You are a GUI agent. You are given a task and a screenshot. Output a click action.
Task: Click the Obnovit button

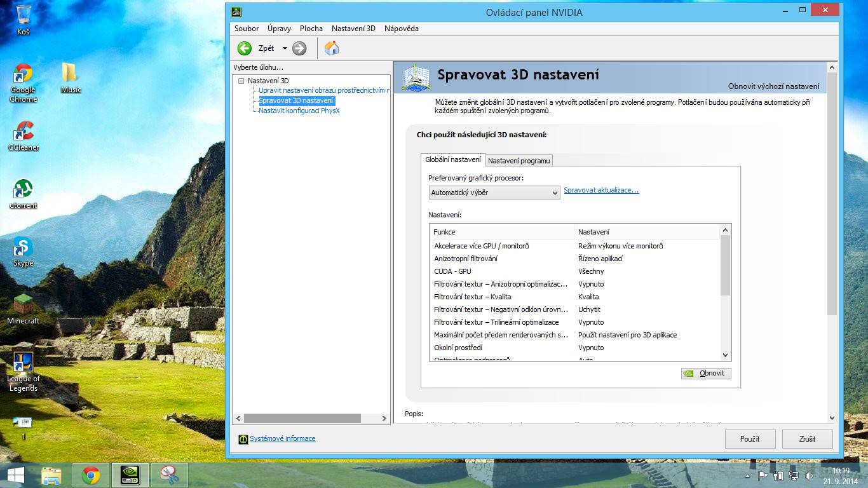(706, 374)
